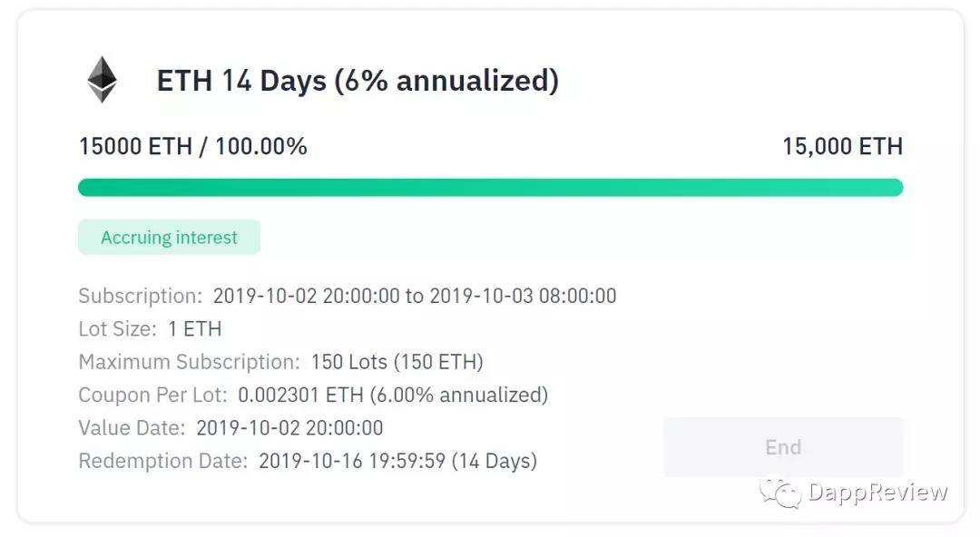Click the DappReview watermark text

877,493
